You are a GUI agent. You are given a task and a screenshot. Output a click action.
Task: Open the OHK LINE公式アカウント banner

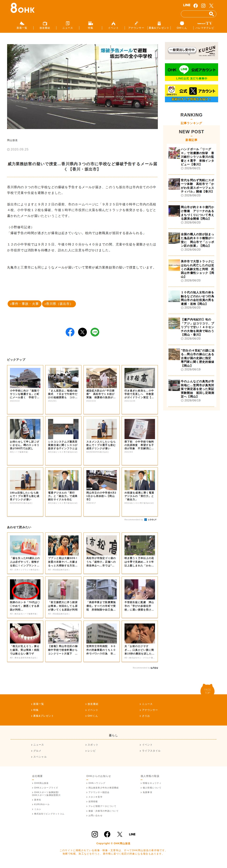tap(191, 72)
